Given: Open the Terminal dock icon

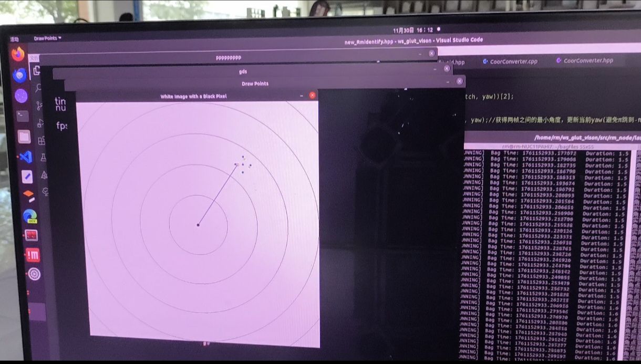Looking at the screenshot, I should (23, 116).
